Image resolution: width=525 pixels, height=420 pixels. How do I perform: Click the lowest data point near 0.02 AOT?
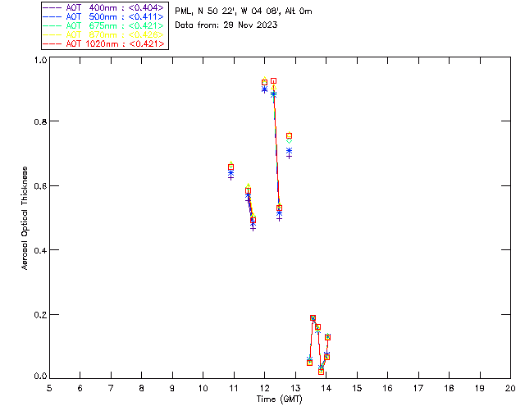321,372
